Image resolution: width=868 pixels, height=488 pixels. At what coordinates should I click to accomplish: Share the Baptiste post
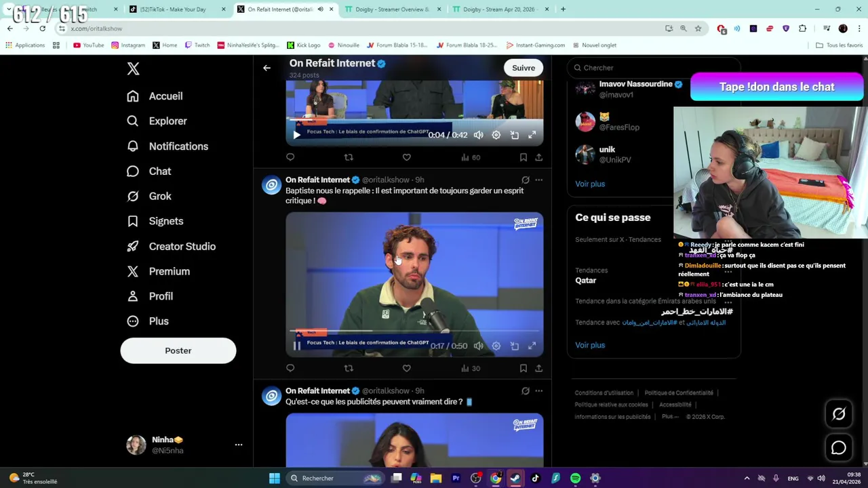[538, 368]
